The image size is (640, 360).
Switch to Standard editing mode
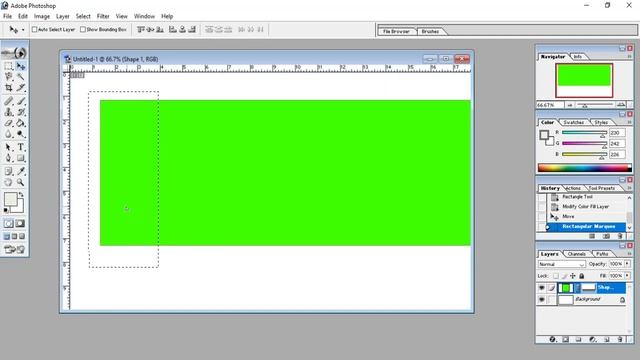[9, 223]
